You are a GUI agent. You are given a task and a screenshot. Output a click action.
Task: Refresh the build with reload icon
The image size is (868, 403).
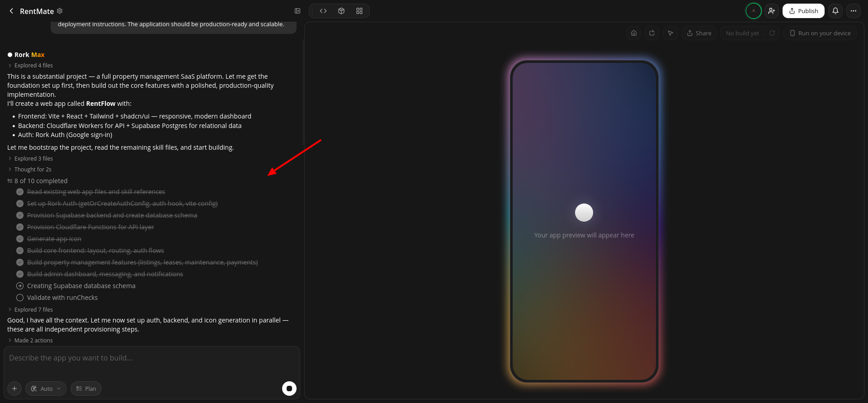(772, 33)
